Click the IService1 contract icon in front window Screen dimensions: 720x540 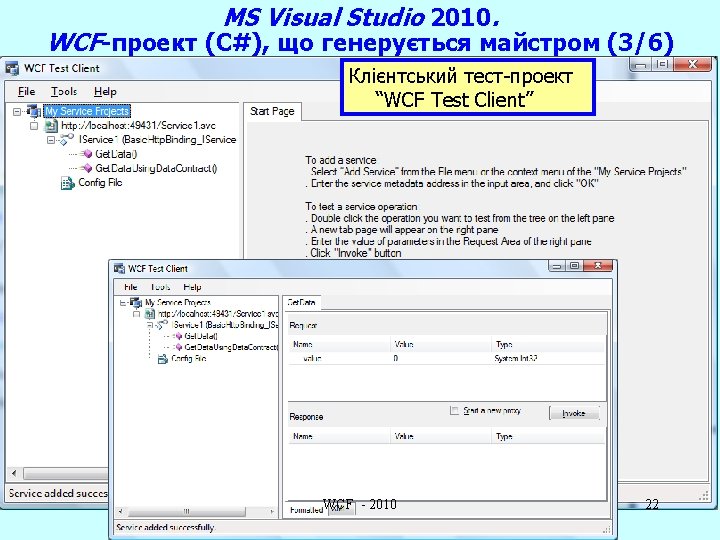pos(162,325)
